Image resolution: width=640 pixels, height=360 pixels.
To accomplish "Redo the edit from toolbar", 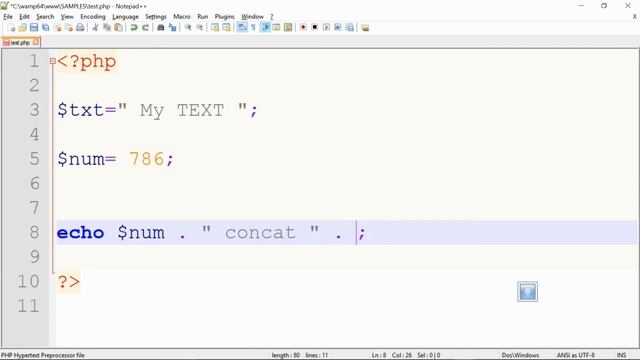I will tap(145, 27).
